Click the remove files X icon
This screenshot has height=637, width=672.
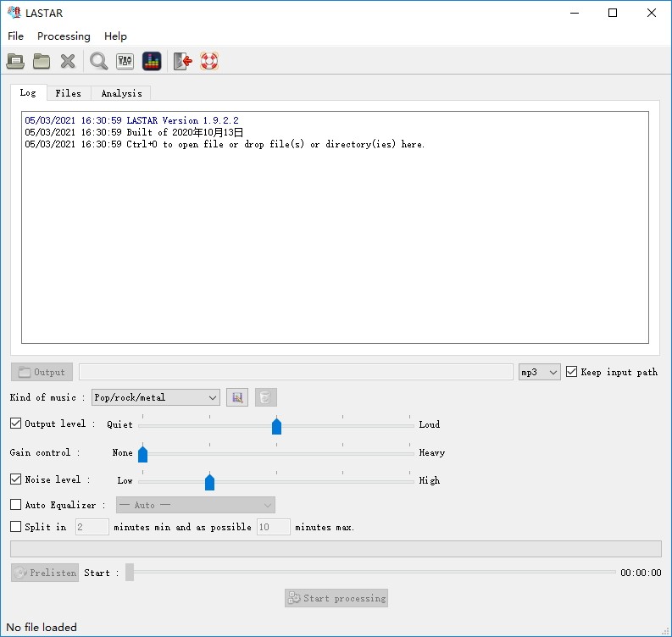click(x=68, y=61)
